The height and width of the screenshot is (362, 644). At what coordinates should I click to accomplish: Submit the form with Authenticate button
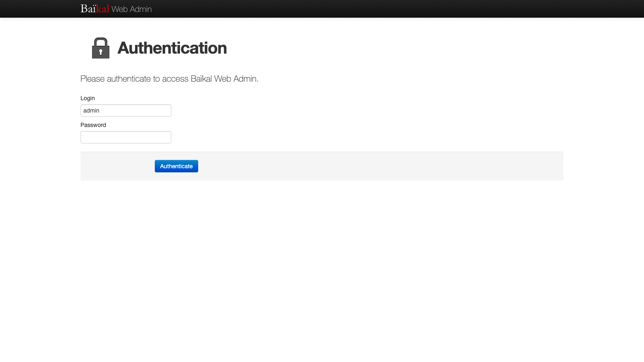[x=176, y=166]
